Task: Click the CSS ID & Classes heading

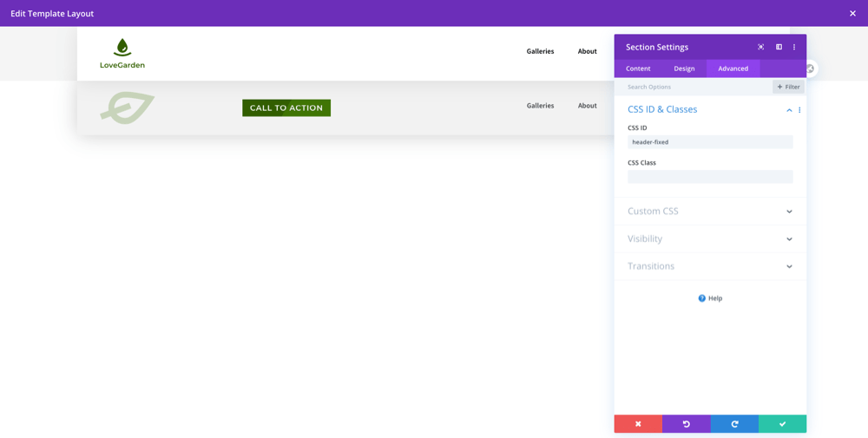Action: tap(662, 109)
